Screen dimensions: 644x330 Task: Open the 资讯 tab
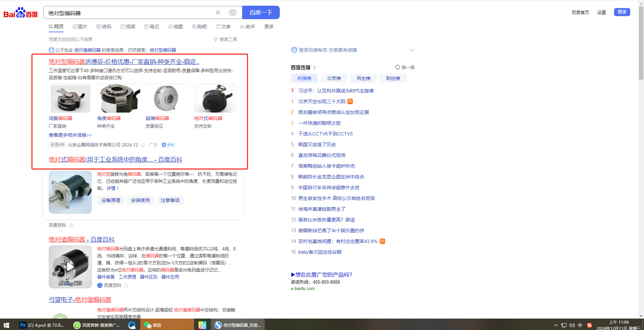pyautogui.click(x=104, y=27)
